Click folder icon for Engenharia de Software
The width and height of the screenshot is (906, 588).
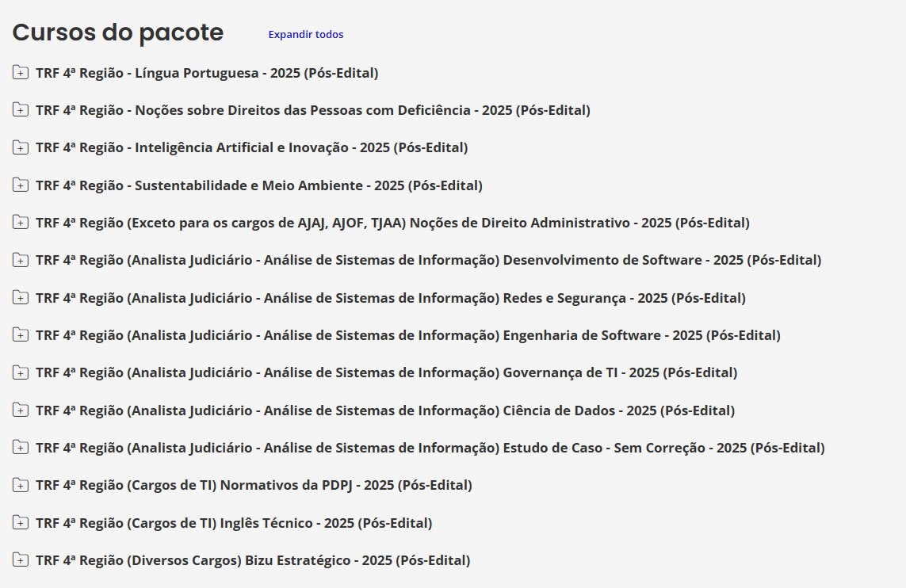point(21,335)
